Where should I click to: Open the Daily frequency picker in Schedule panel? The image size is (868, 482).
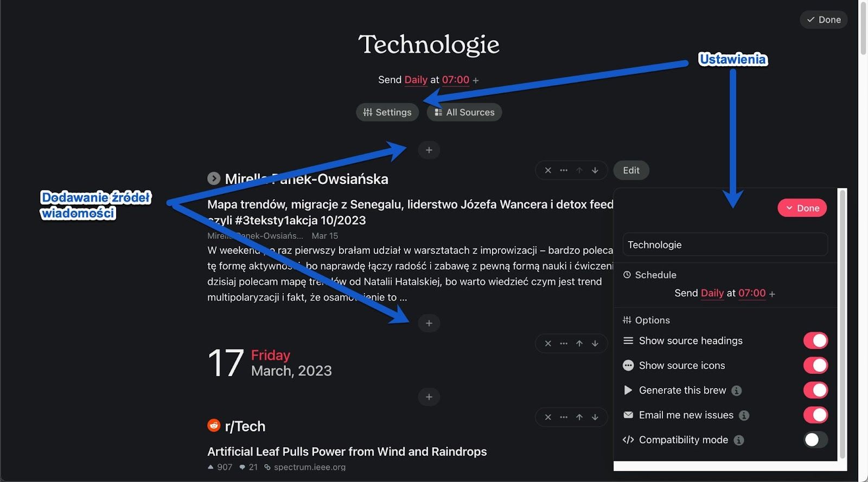click(712, 293)
